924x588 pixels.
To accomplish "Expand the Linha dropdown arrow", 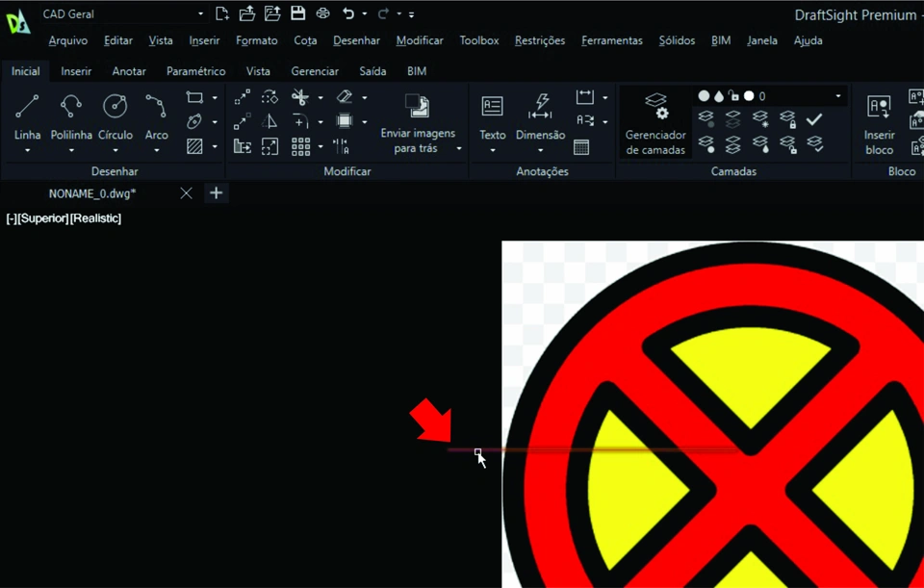I will tap(27, 151).
